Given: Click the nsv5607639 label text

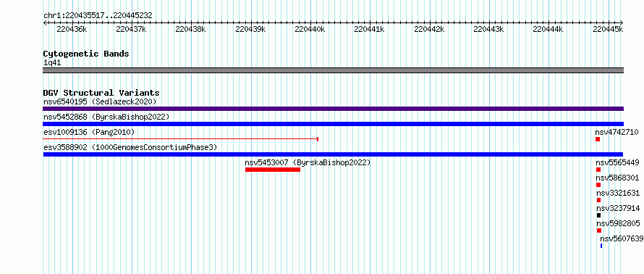Looking at the screenshot, I should [622, 238].
